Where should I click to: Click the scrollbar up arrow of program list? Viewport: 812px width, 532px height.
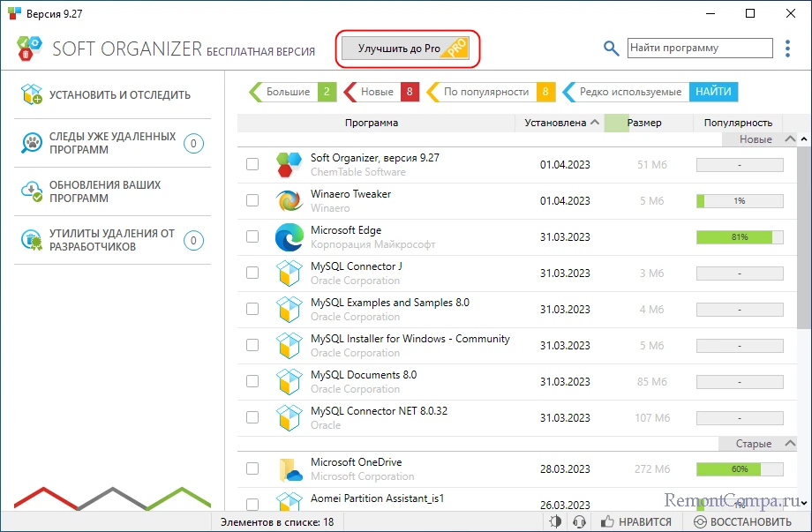[804, 139]
